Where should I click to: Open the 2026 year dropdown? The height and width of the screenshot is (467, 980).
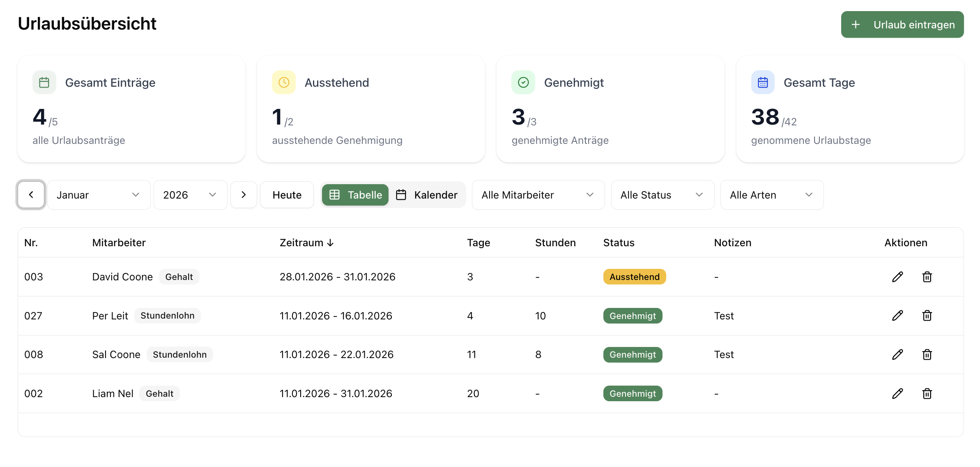[x=190, y=195]
